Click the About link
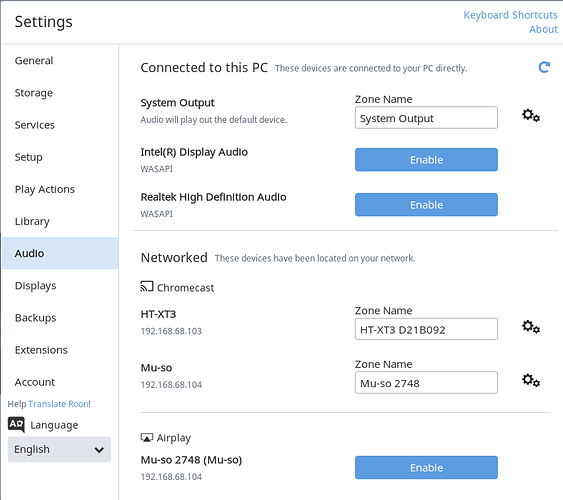563x500 pixels. (x=543, y=29)
